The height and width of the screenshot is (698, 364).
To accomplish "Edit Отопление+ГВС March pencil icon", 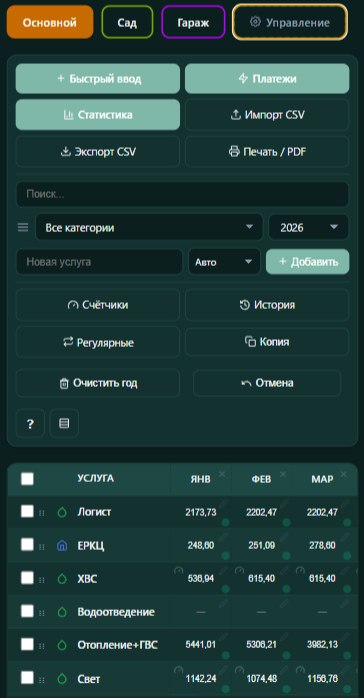I will tap(345, 637).
